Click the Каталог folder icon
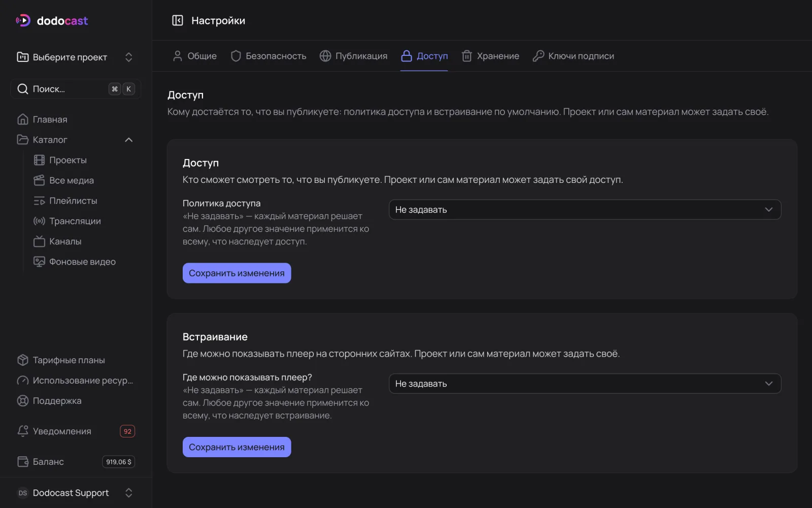This screenshot has width=812, height=508. click(x=23, y=140)
